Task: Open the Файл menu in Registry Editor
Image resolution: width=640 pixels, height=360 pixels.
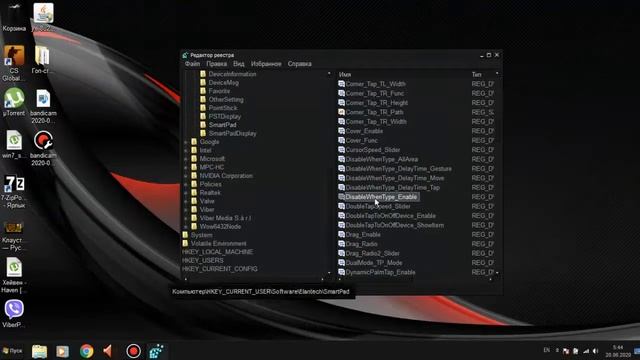Action: (x=192, y=64)
